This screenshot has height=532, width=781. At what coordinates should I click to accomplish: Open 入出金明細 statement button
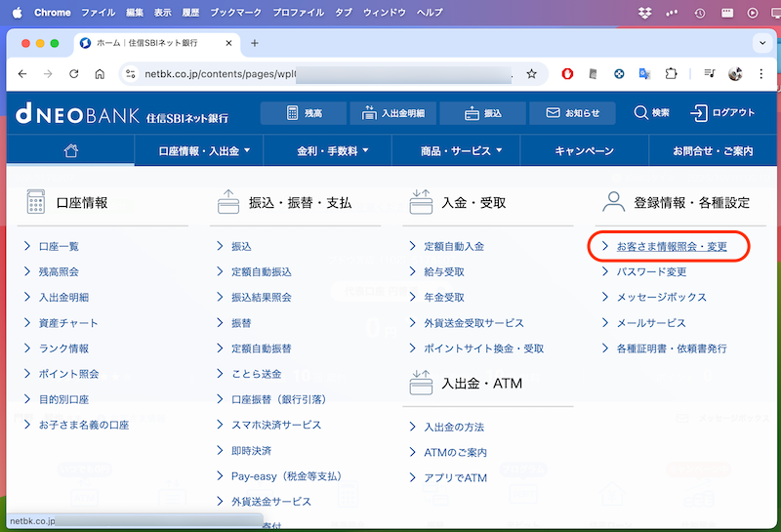point(392,113)
